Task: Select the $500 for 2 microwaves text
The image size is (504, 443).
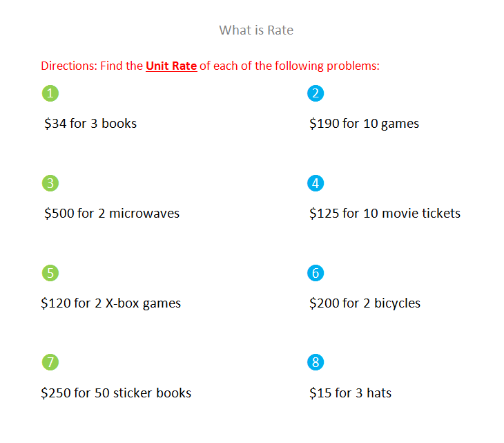Action: 112,214
